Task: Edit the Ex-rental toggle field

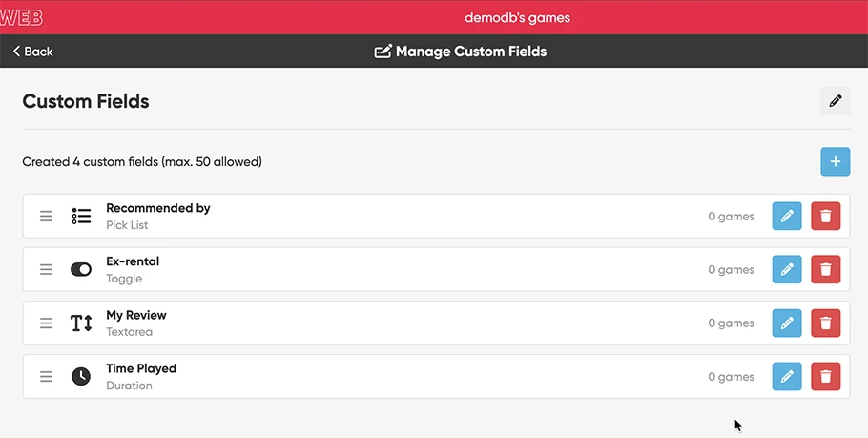Action: click(x=787, y=270)
